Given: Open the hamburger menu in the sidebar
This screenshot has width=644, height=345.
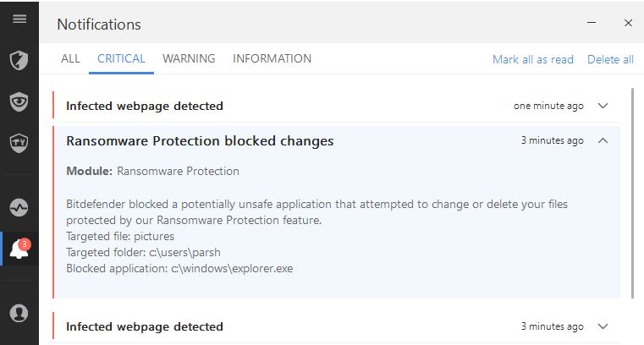Looking at the screenshot, I should tap(19, 19).
